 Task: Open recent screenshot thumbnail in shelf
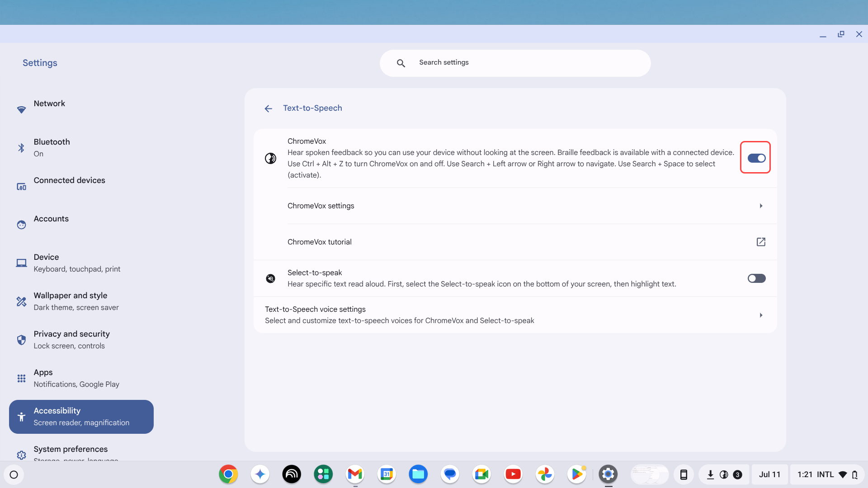pyautogui.click(x=649, y=474)
